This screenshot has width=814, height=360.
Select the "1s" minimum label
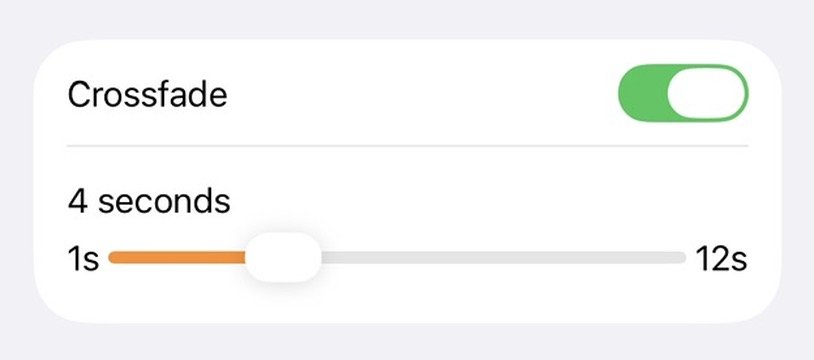(83, 259)
